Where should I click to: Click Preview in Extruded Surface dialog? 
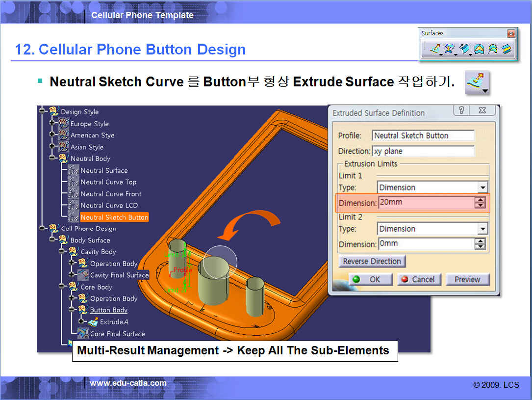click(x=467, y=279)
